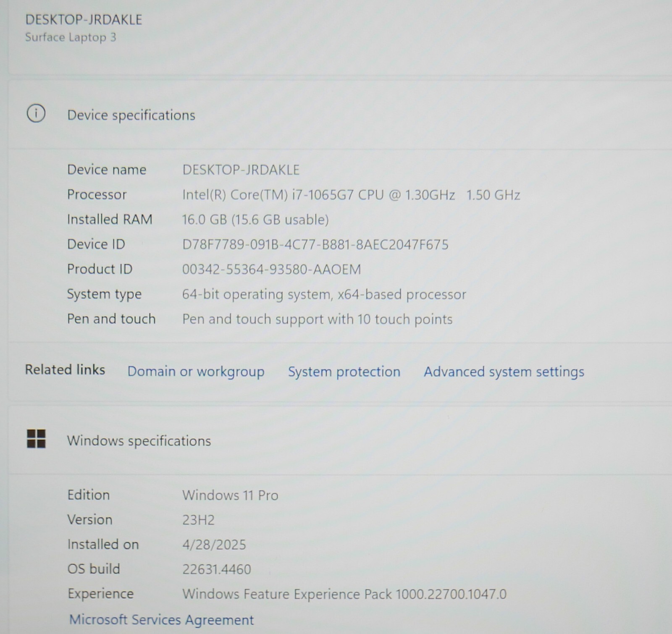
Task: Click the Experience label
Action: pos(101,594)
